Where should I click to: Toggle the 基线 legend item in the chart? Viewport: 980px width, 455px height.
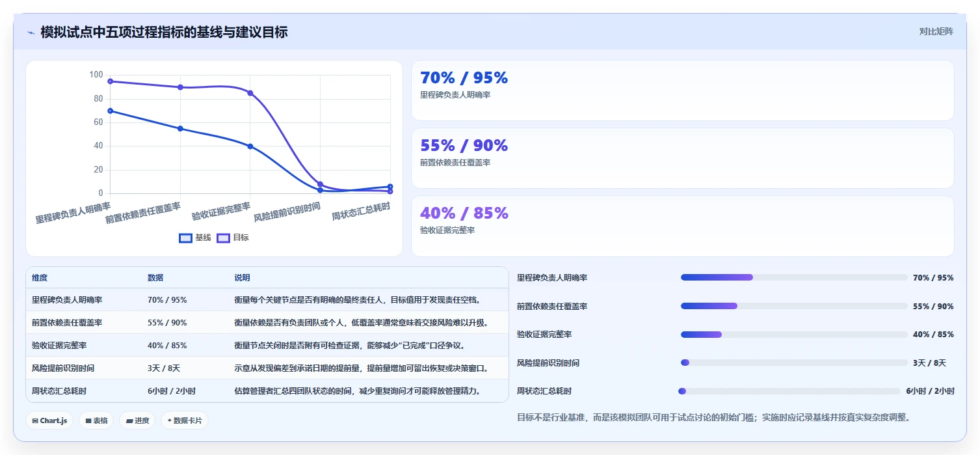click(195, 238)
